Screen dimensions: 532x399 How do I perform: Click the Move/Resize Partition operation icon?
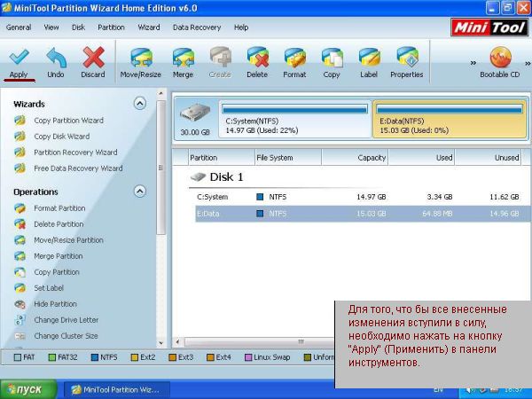(x=20, y=240)
